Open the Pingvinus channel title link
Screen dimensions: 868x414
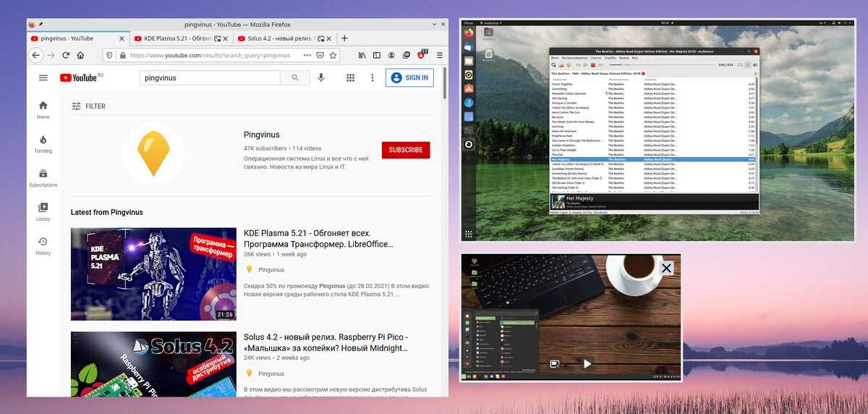(262, 135)
